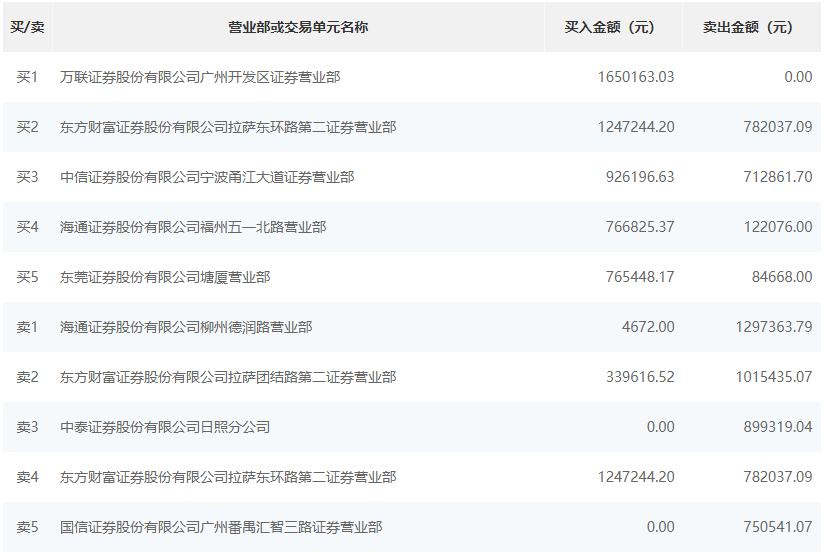This screenshot has height=556, width=824.
Task: Click 1247244.20 in the 买2 row
Action: [636, 127]
